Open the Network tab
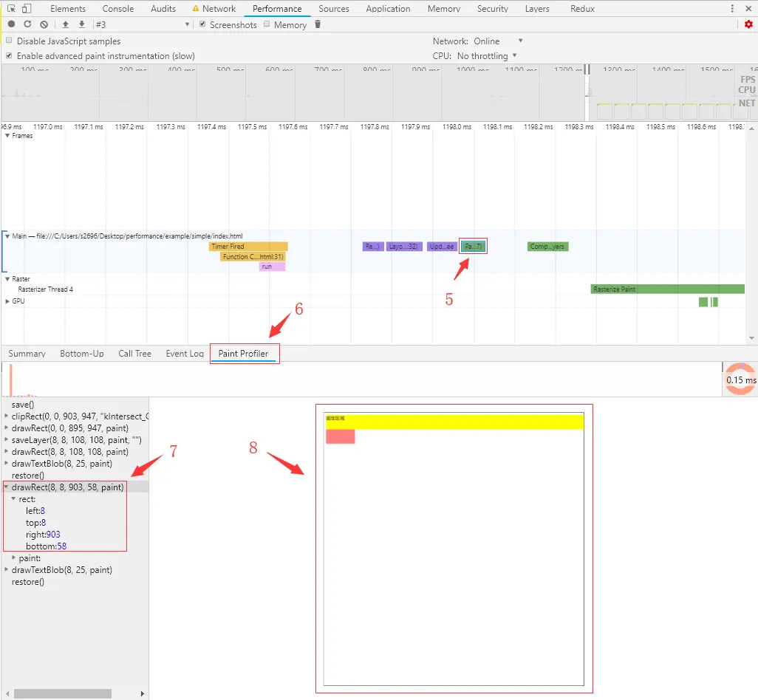 [214, 9]
